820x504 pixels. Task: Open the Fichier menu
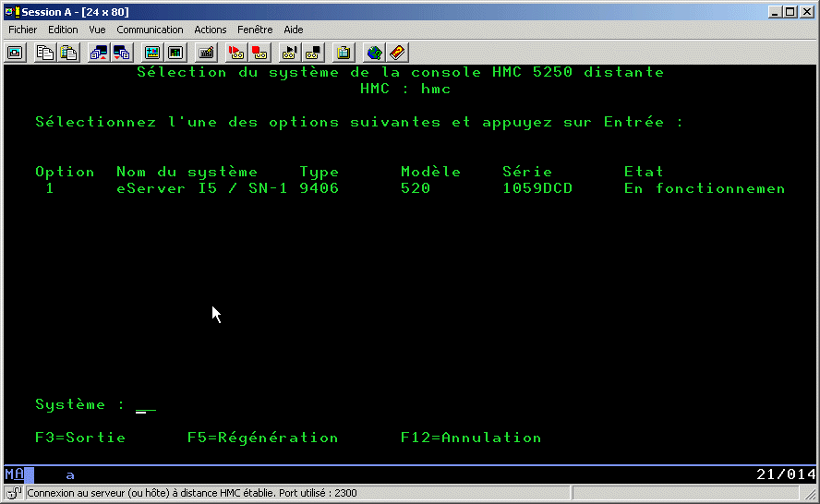22,30
